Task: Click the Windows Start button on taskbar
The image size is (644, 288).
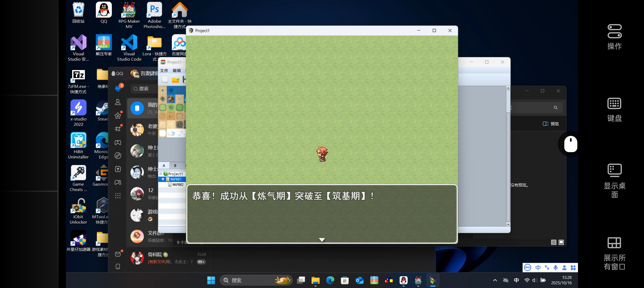Action: coord(211,280)
